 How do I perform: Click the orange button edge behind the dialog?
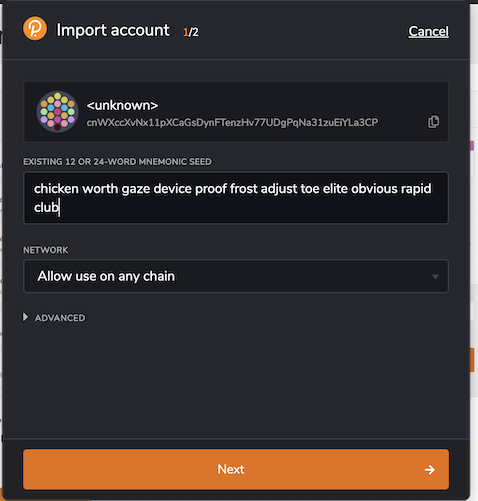pos(472,360)
